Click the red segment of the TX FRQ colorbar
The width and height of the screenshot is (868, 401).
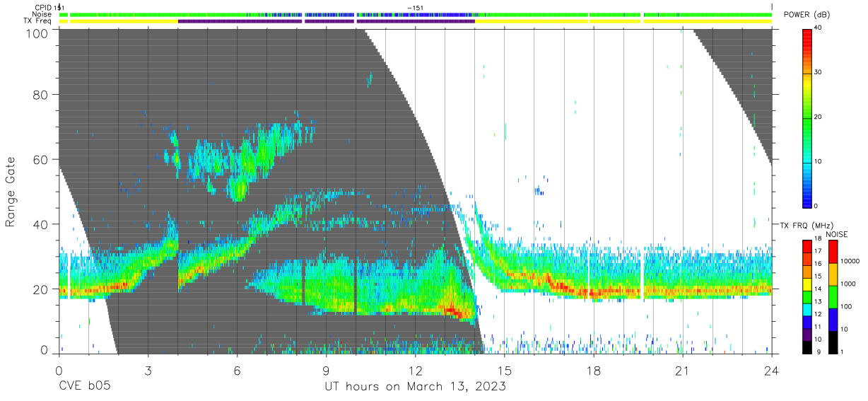click(809, 245)
